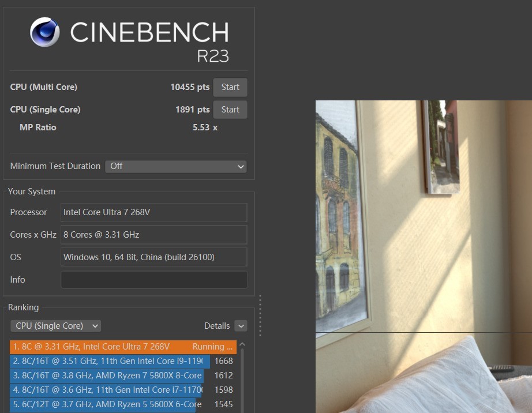532x413 pixels.
Task: Open the Minimum Test Duration dropdown
Action: (x=176, y=166)
